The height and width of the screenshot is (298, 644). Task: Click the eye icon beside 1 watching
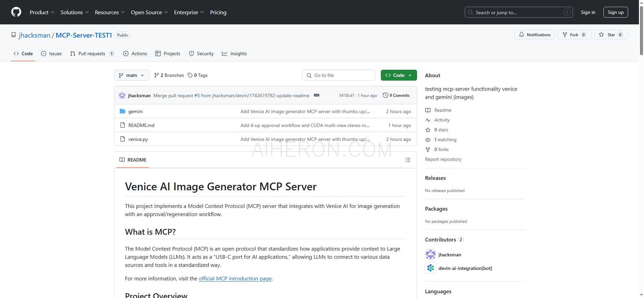click(x=428, y=140)
